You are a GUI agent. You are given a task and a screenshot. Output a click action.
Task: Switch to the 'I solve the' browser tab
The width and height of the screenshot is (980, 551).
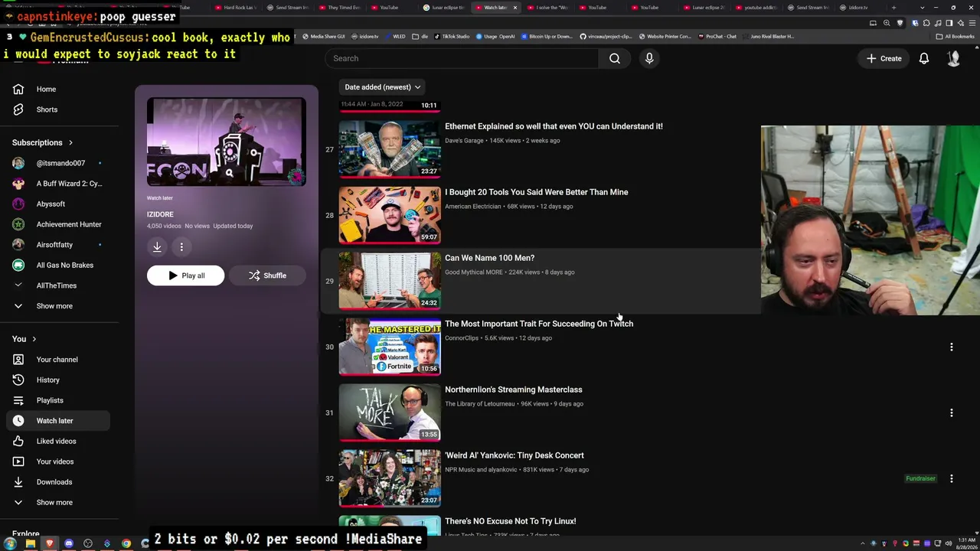click(549, 8)
